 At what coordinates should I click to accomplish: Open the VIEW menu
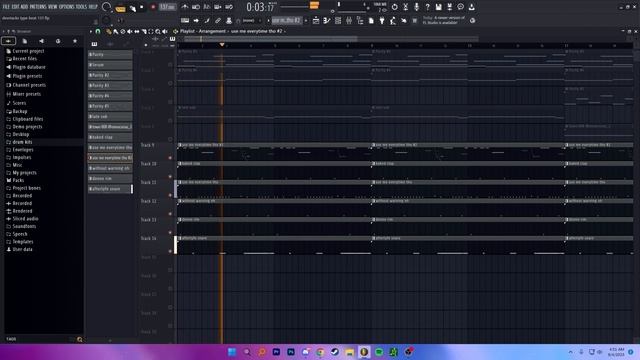pyautogui.click(x=53, y=7)
